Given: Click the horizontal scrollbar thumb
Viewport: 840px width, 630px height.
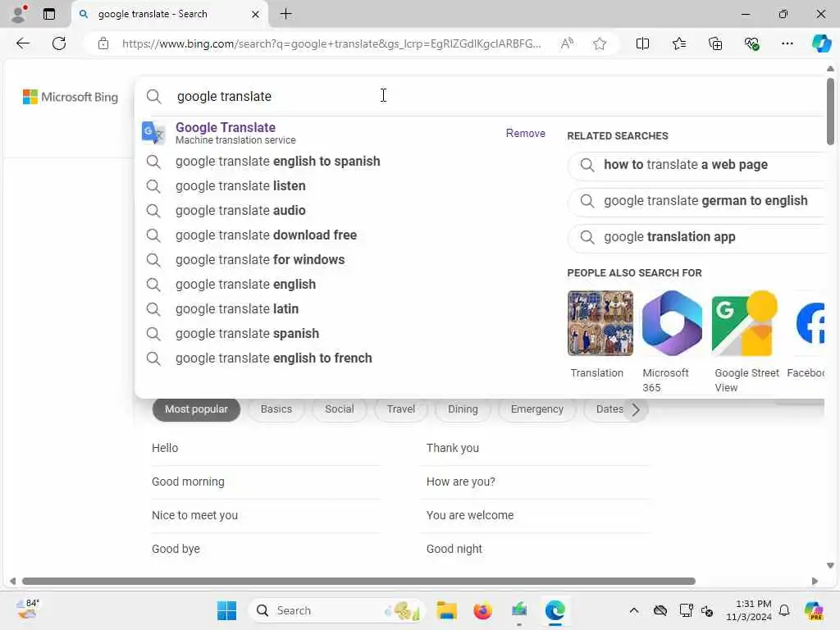Looking at the screenshot, I should (x=358, y=582).
